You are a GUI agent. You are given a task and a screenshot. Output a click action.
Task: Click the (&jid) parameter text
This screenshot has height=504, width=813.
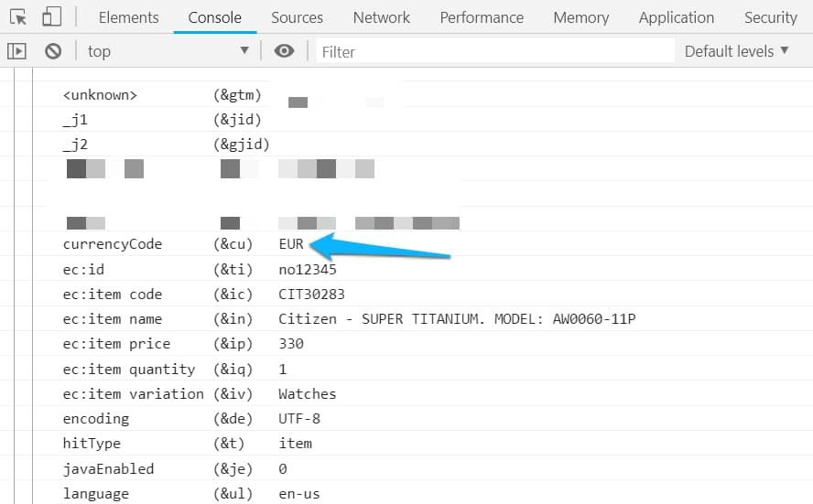237,120
